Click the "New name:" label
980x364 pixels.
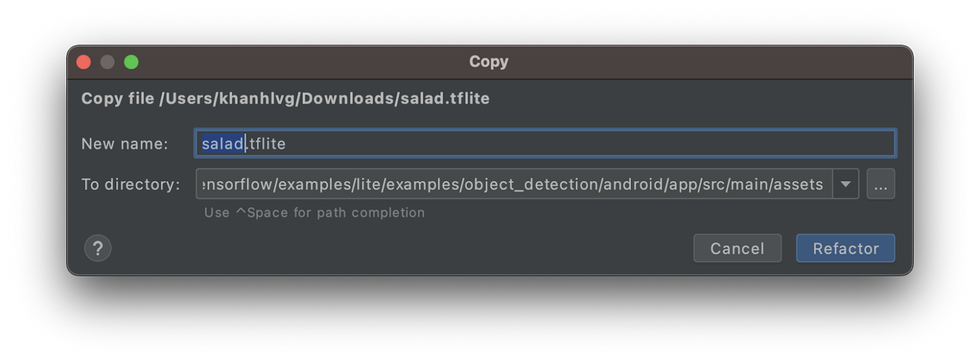[125, 144]
